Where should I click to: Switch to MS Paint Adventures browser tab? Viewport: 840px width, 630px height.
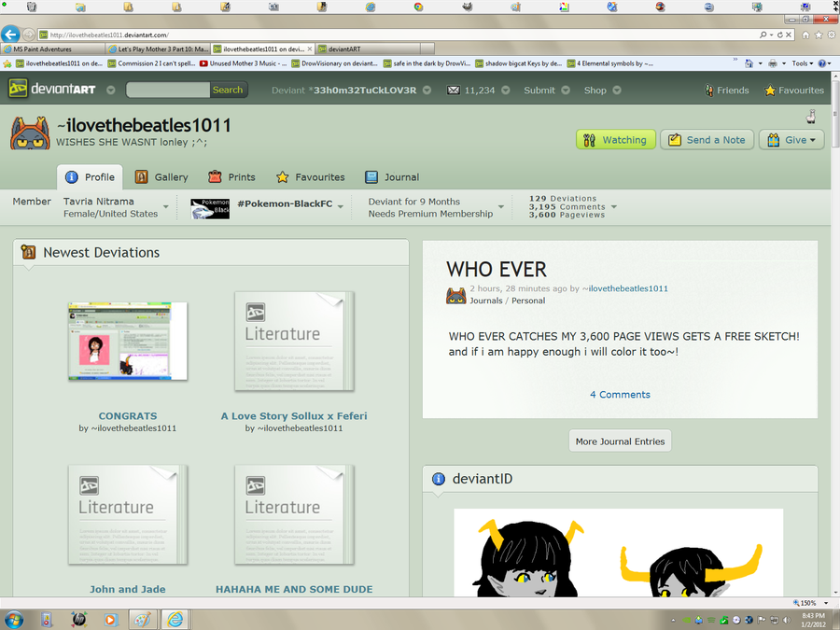(x=52, y=49)
